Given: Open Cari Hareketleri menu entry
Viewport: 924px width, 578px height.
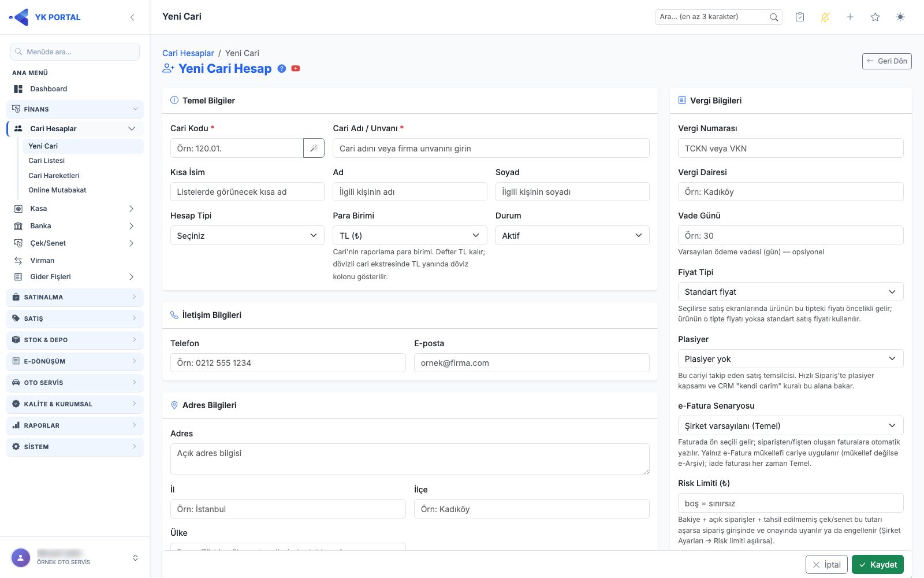Looking at the screenshot, I should tap(83, 176).
